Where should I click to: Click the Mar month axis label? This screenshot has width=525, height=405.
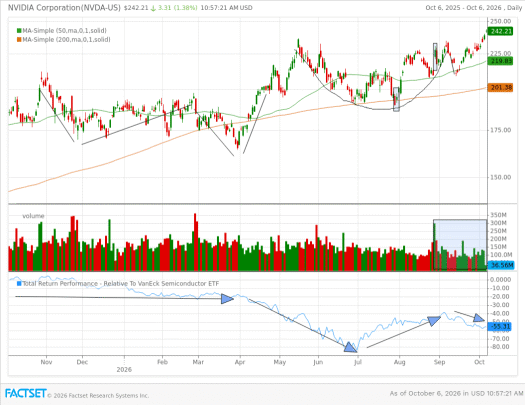pos(198,362)
